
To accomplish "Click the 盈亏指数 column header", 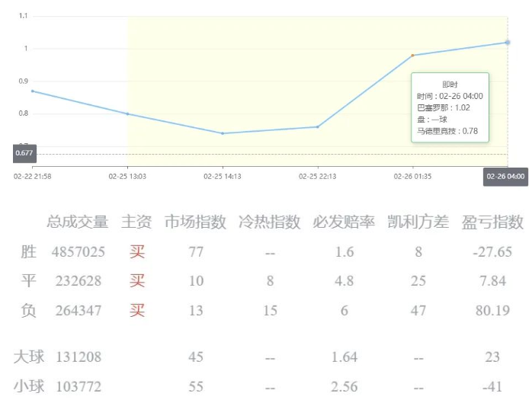I will coord(492,222).
